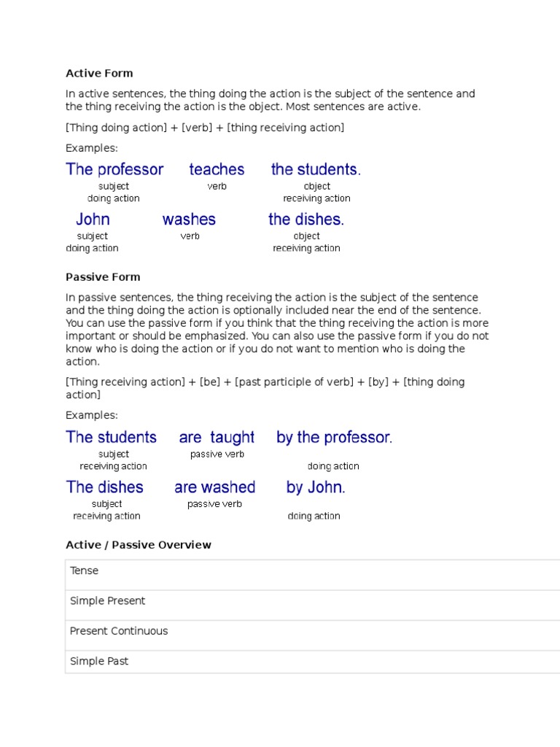The width and height of the screenshot is (560, 747).
Task: Click the phrase 'by the professor.'
Action: point(334,437)
